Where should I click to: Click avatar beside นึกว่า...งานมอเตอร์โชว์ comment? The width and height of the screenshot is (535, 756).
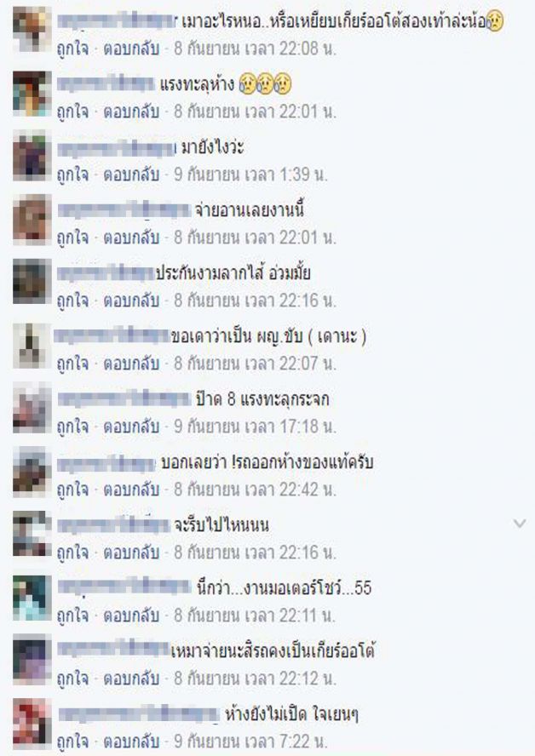pos(32,597)
